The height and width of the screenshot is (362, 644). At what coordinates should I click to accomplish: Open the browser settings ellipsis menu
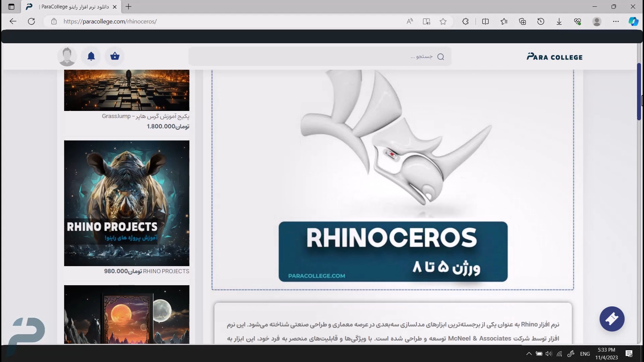pos(616,21)
